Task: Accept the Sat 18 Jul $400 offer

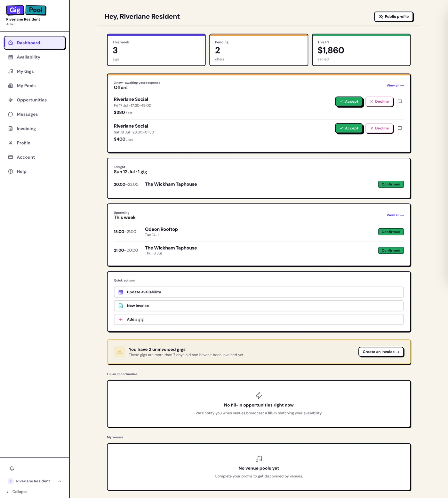Action: (349, 128)
